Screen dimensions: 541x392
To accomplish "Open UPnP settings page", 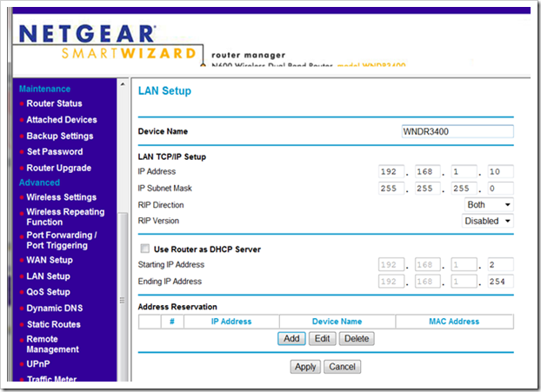I will [38, 363].
